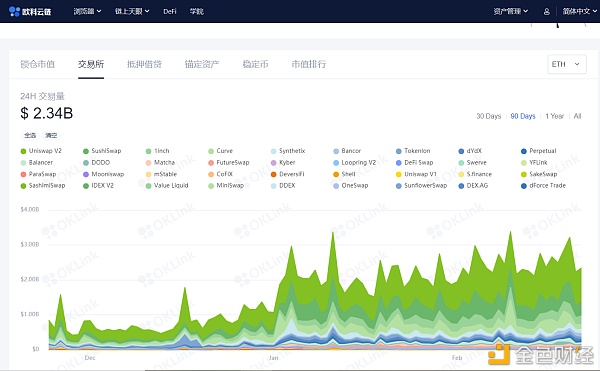600x371 pixels.
Task: Toggle the Uniswap V2 legend series
Action: 41,151
